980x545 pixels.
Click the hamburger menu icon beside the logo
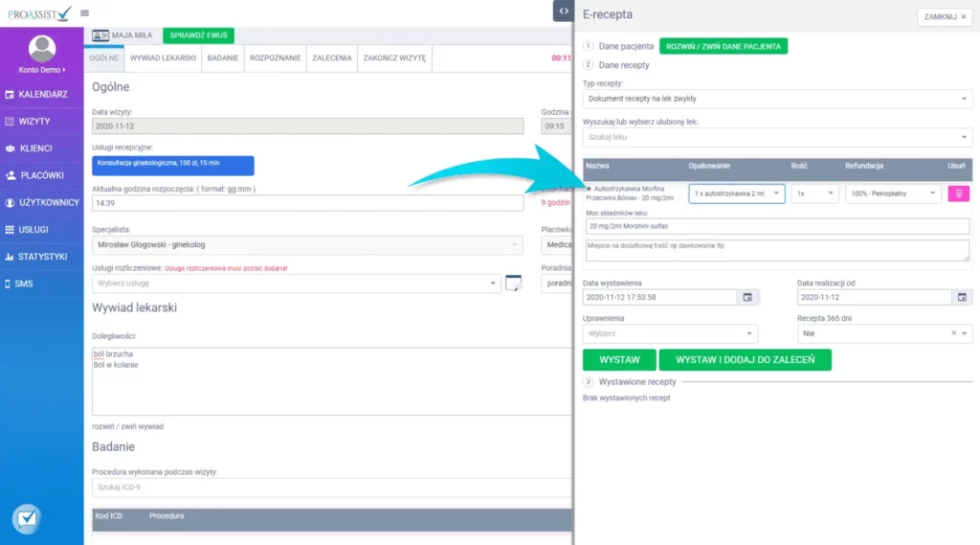[85, 12]
